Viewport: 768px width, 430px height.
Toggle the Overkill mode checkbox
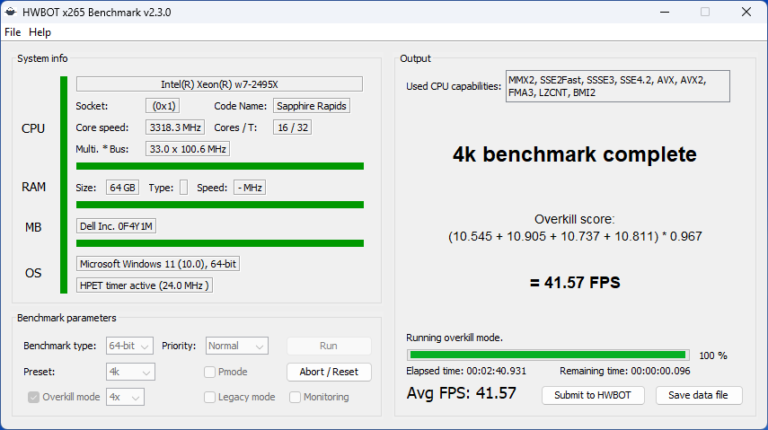33,397
